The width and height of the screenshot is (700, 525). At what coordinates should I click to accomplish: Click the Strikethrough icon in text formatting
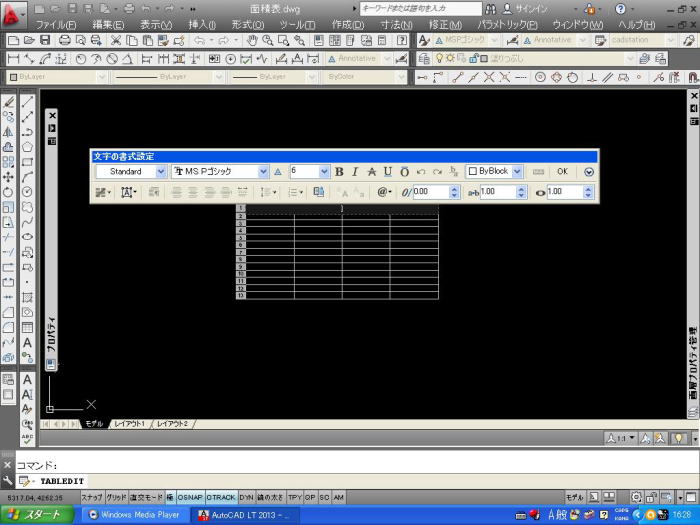pos(371,172)
